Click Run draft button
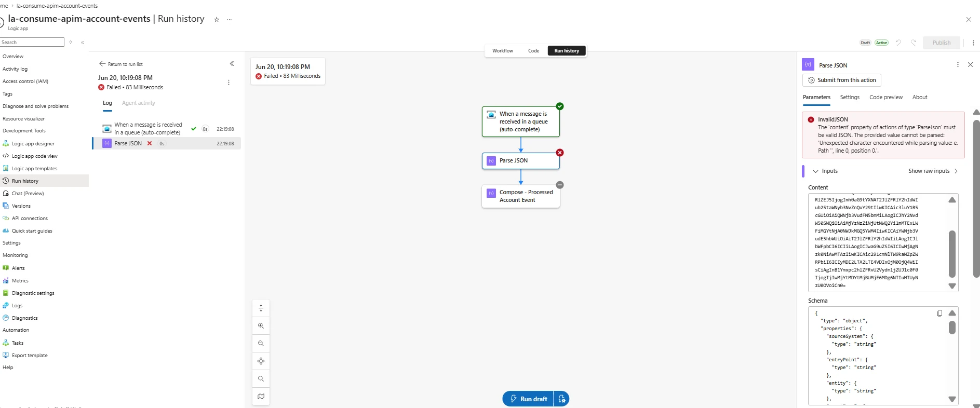Screen dimensions: 980x408 (528, 399)
